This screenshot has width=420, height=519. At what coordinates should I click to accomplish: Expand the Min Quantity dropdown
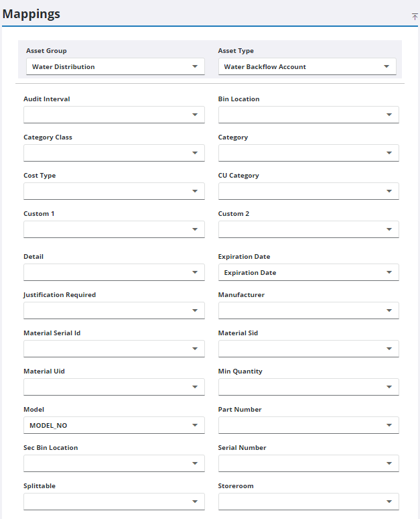pyautogui.click(x=309, y=387)
